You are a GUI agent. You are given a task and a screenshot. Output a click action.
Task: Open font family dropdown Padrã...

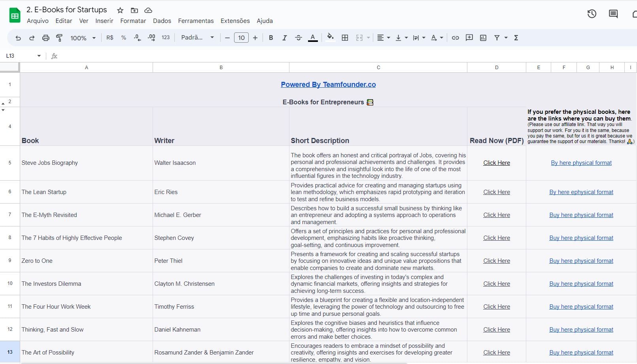tap(198, 38)
